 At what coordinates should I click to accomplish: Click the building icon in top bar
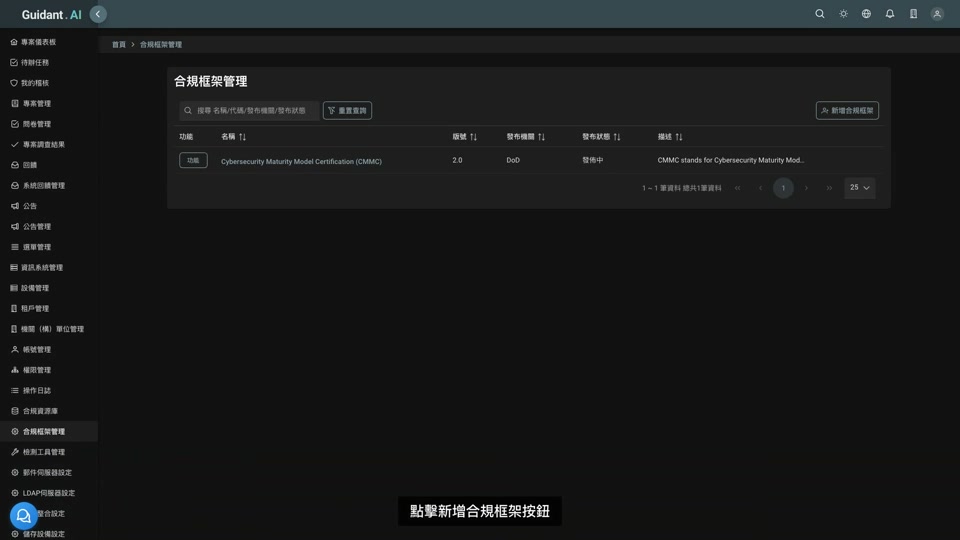pyautogui.click(x=913, y=13)
